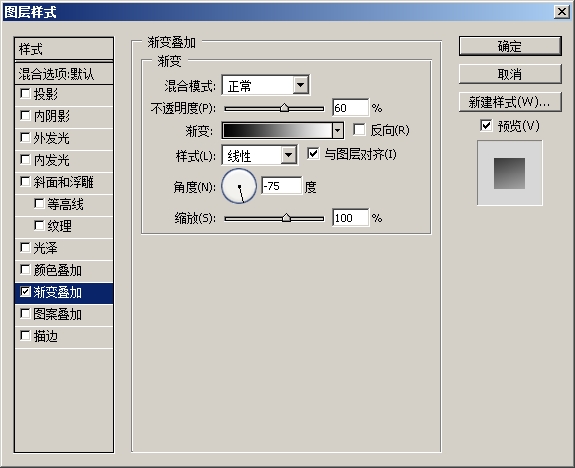The height and width of the screenshot is (468, 575).
Task: Select the 外发光 row label
Action: coord(52,138)
